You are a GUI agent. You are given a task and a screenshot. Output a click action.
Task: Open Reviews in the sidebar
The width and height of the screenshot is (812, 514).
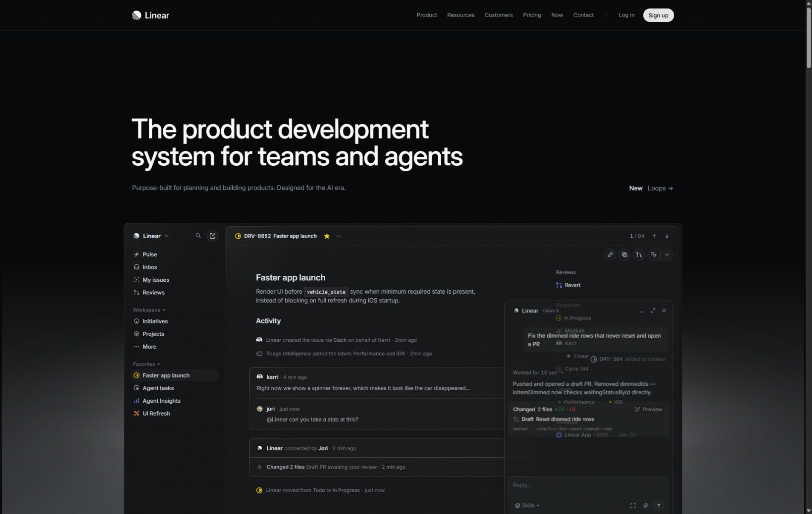pyautogui.click(x=175, y=293)
